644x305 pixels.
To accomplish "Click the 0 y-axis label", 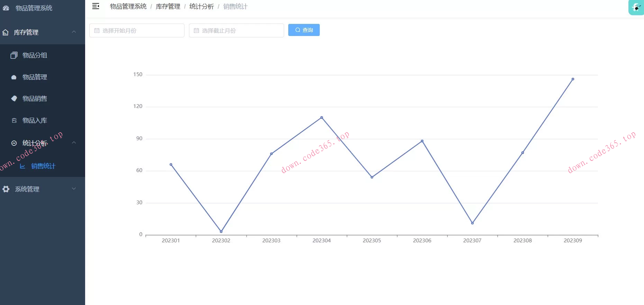I will pyautogui.click(x=141, y=234).
